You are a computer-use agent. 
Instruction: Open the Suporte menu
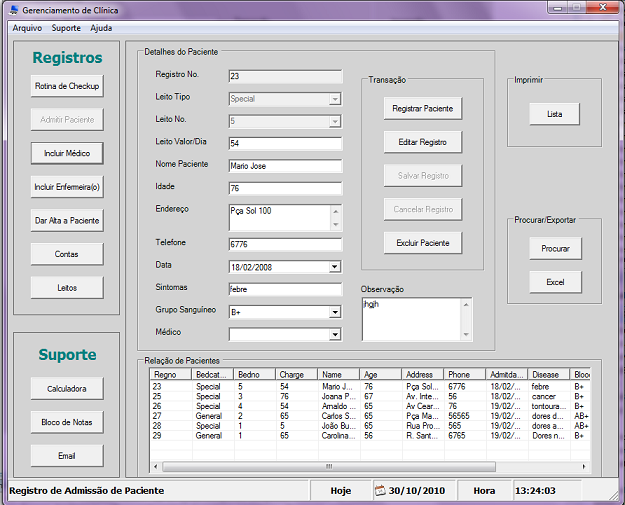point(66,28)
